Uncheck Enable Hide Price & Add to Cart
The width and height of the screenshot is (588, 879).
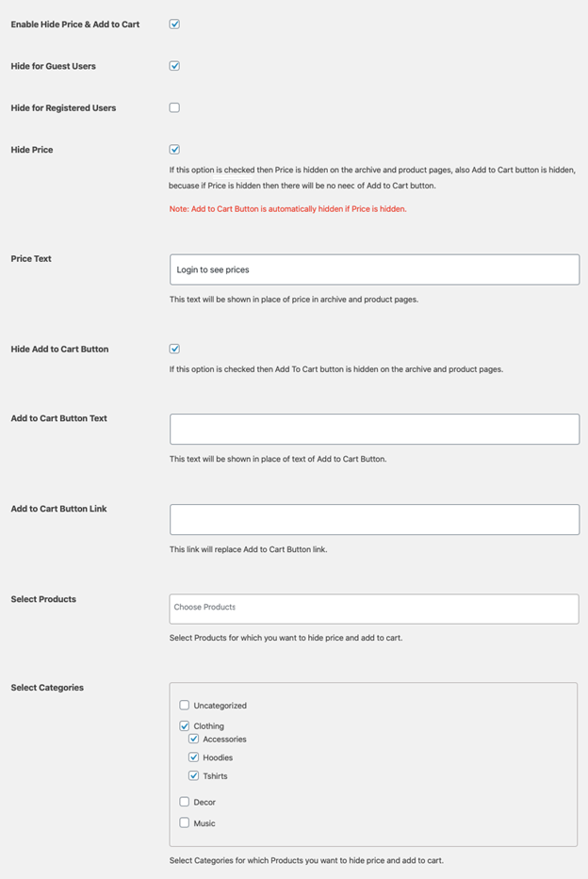(174, 24)
